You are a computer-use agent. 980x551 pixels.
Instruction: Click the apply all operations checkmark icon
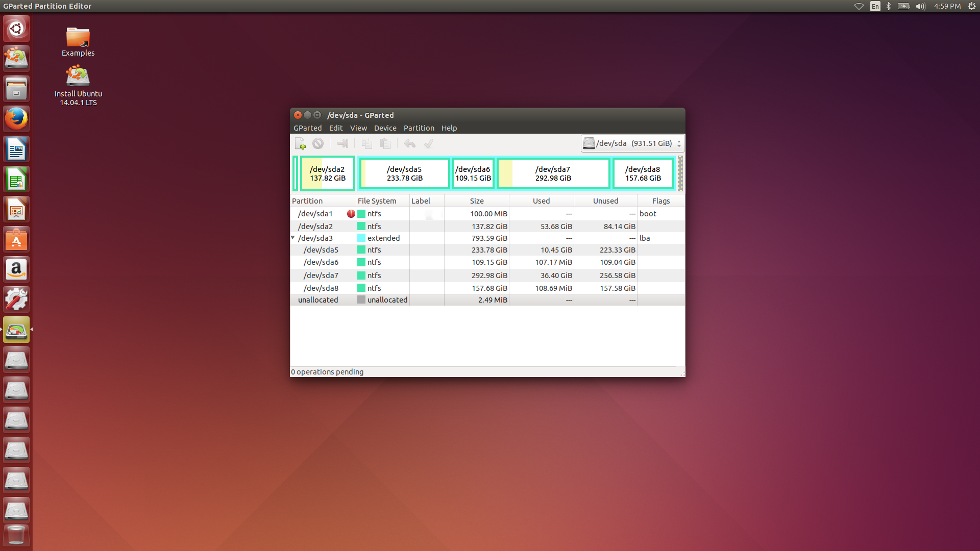point(429,144)
